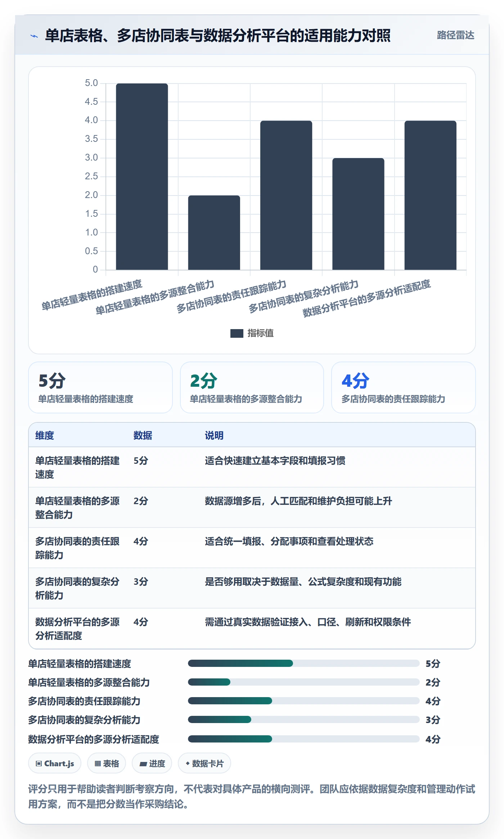Click the lightning icon beside the title
The image size is (504, 839).
tap(34, 36)
